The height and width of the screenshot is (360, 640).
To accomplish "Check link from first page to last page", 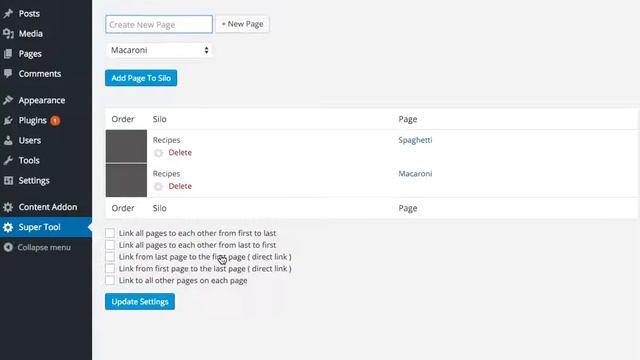I will (x=110, y=269).
